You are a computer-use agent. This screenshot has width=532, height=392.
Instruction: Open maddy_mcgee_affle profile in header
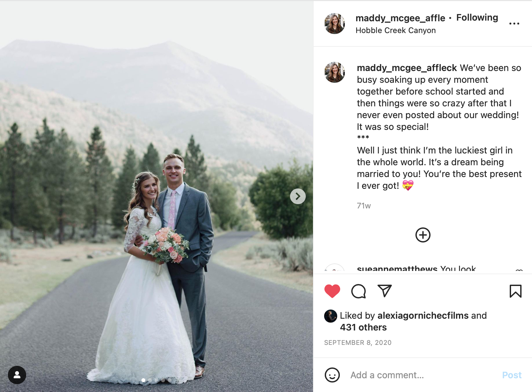400,18
